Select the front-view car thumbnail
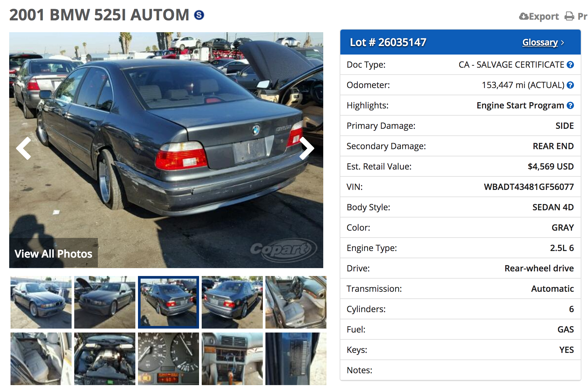588x391 pixels. pyautogui.click(x=41, y=302)
